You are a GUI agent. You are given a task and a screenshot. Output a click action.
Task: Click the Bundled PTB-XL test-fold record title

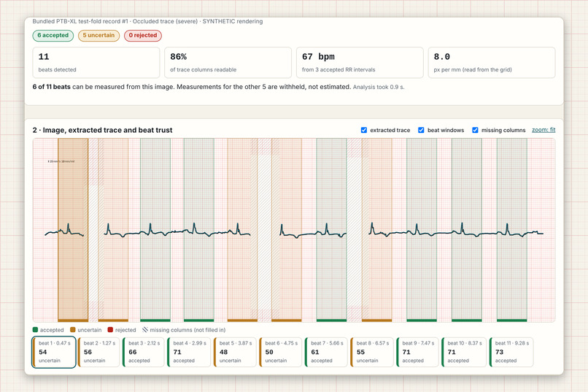pyautogui.click(x=147, y=21)
